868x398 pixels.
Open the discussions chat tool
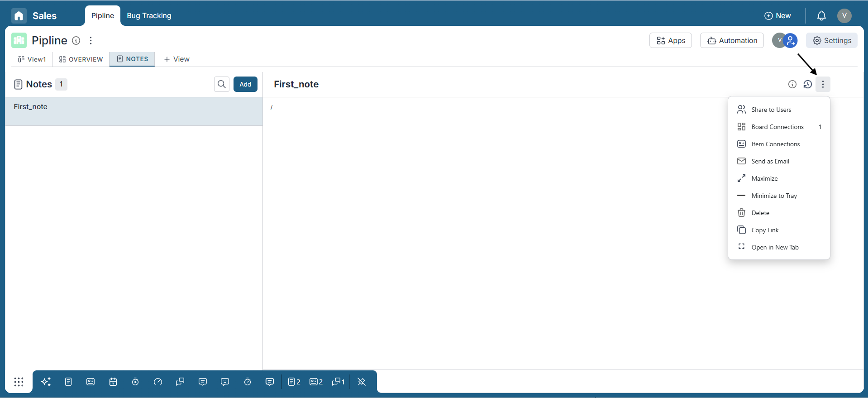point(180,382)
